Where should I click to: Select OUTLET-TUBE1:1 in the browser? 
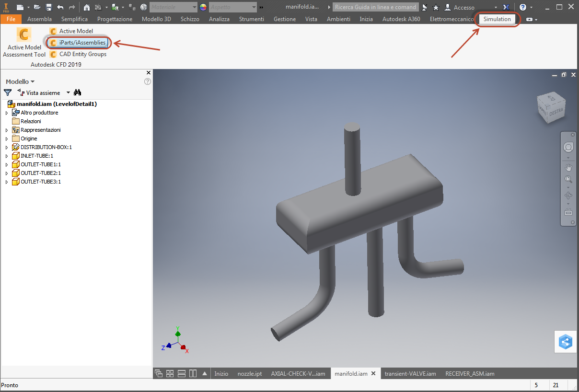click(x=36, y=164)
